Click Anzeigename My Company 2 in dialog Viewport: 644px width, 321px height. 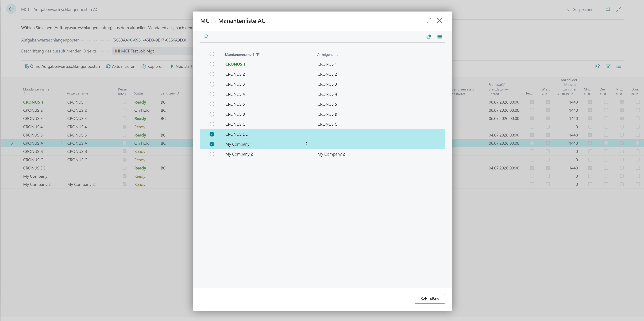(x=331, y=154)
